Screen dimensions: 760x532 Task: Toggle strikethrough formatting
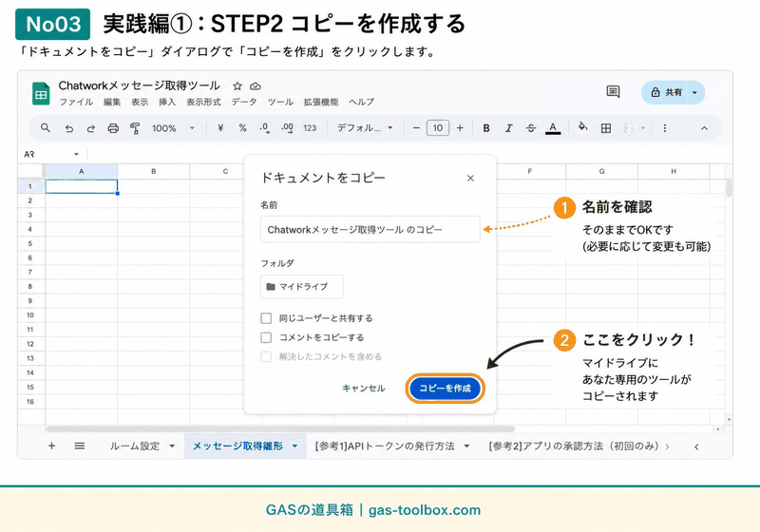coord(531,128)
